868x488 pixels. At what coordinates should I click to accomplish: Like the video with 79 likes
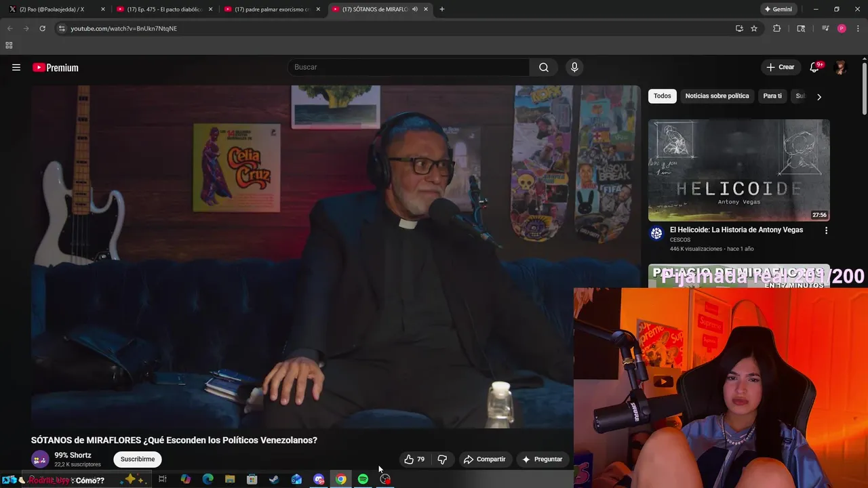pyautogui.click(x=414, y=459)
